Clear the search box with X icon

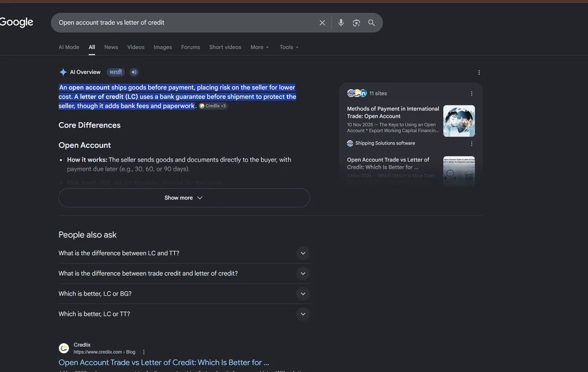[x=322, y=23]
